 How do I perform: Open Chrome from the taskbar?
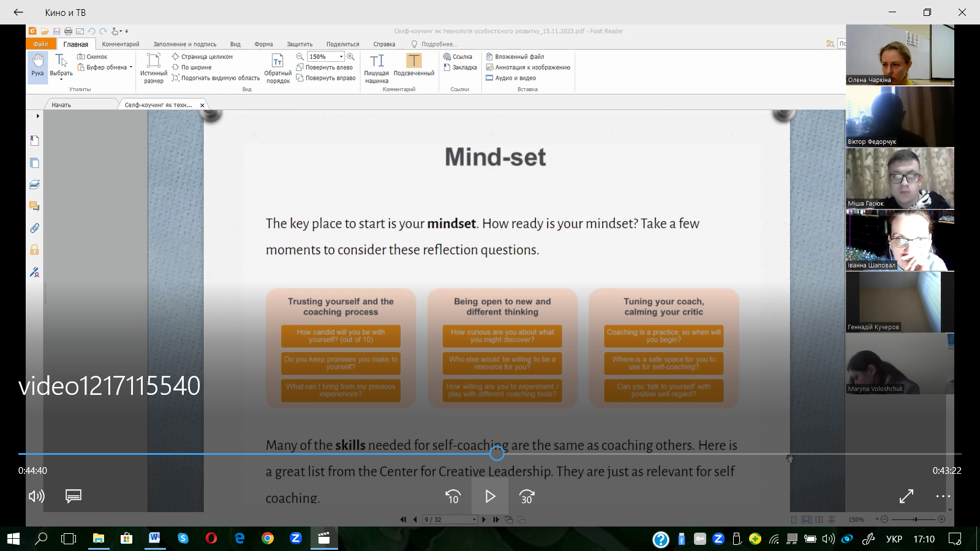(x=268, y=538)
